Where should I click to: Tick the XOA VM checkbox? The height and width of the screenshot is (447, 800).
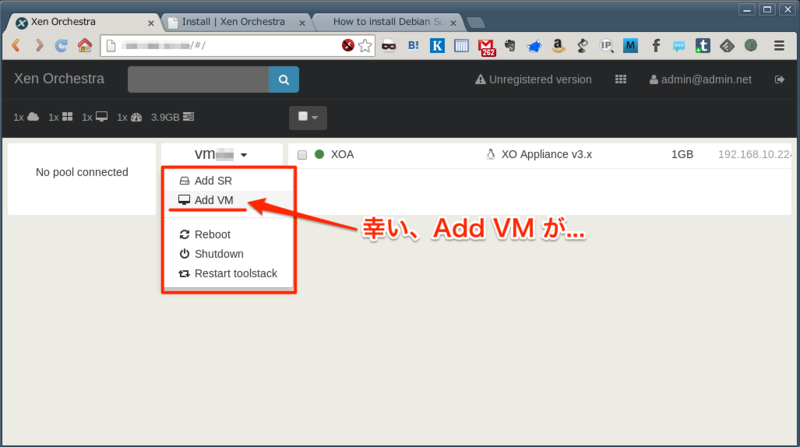point(302,155)
